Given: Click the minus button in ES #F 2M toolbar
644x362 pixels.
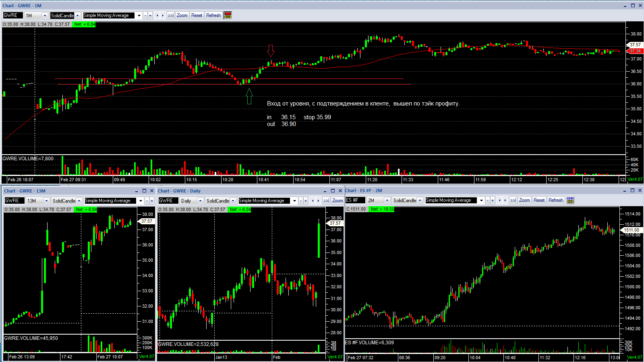Looking at the screenshot, I should (488, 200).
